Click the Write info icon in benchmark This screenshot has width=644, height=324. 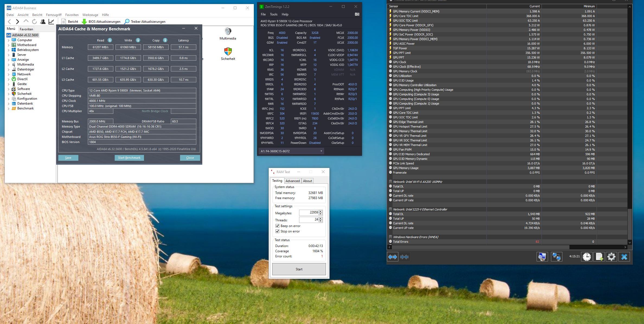click(x=138, y=40)
